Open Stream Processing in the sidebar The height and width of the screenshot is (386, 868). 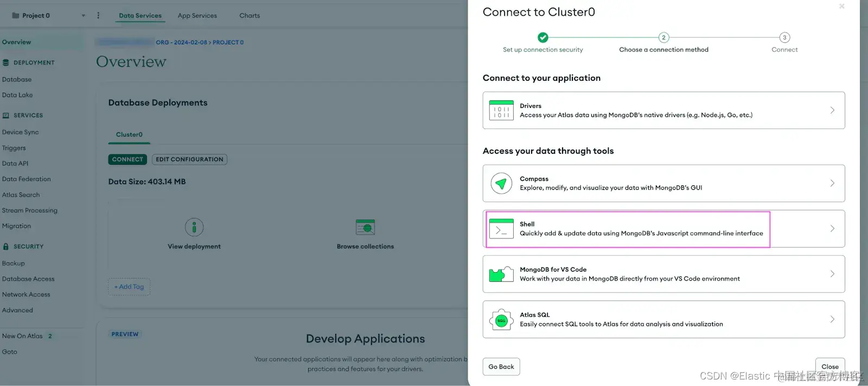pos(29,211)
